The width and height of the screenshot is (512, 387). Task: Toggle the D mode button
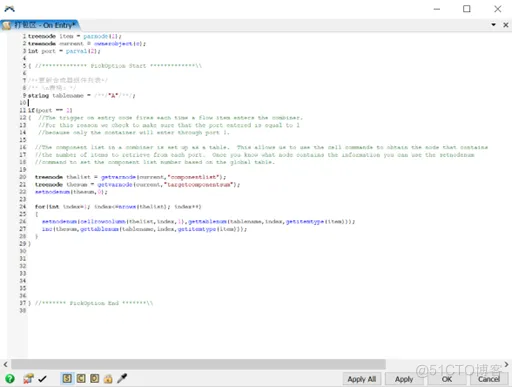tap(95, 378)
